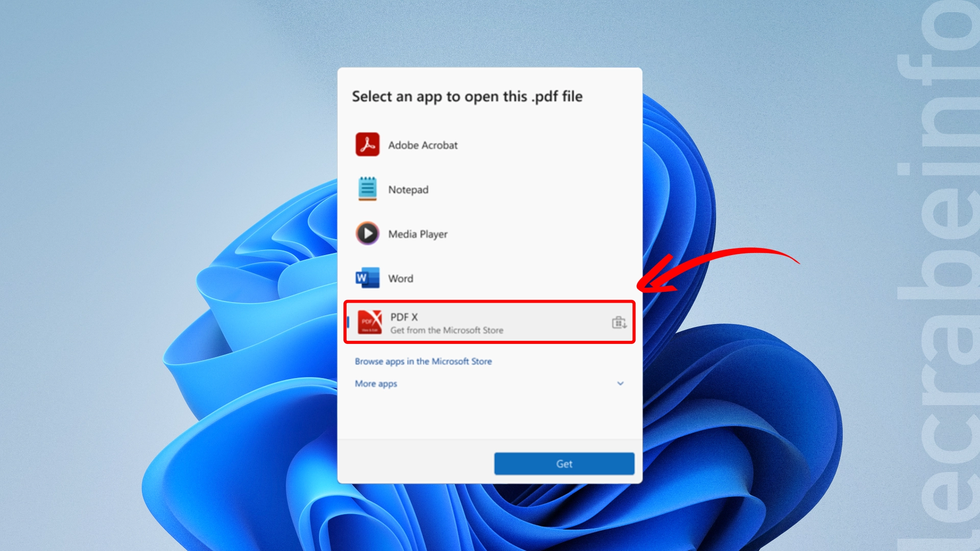Screen dimensions: 980x551
Task: Expand the More apps chevron arrow
Action: point(620,383)
